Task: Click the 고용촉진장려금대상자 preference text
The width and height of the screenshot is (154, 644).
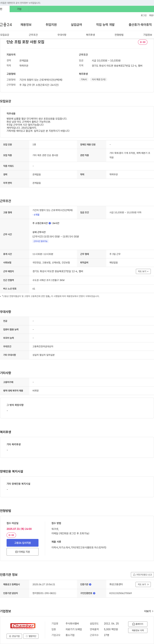Action: coord(43,346)
